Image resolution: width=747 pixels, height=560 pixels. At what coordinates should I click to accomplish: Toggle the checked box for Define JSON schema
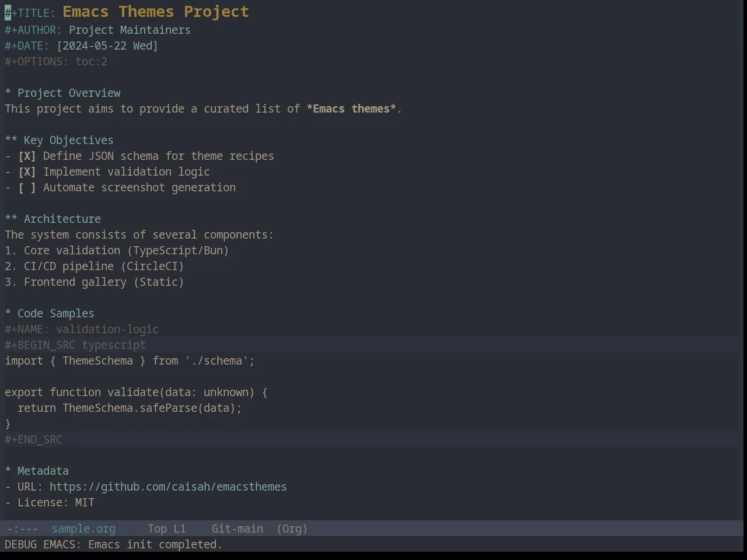pos(27,156)
